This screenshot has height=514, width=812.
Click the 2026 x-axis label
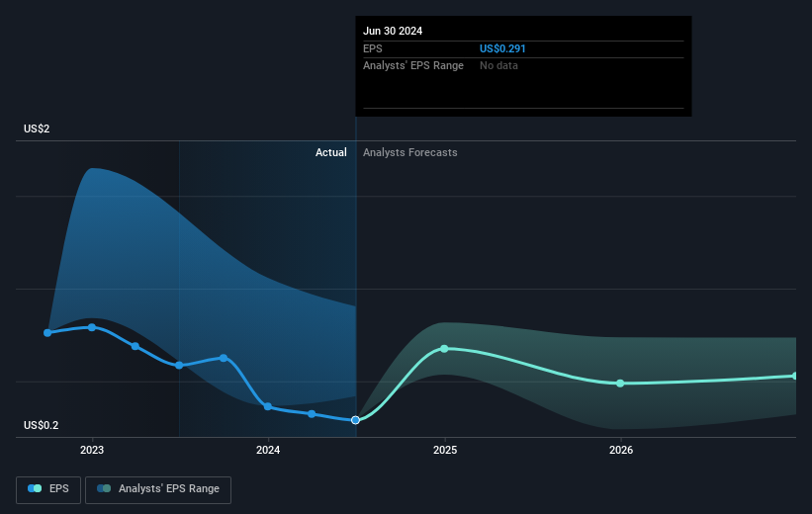(x=621, y=450)
